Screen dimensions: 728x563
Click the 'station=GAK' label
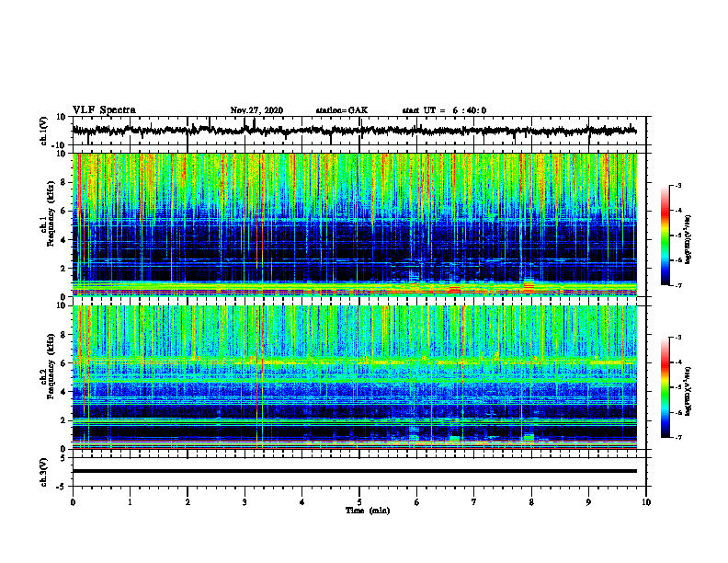342,110
